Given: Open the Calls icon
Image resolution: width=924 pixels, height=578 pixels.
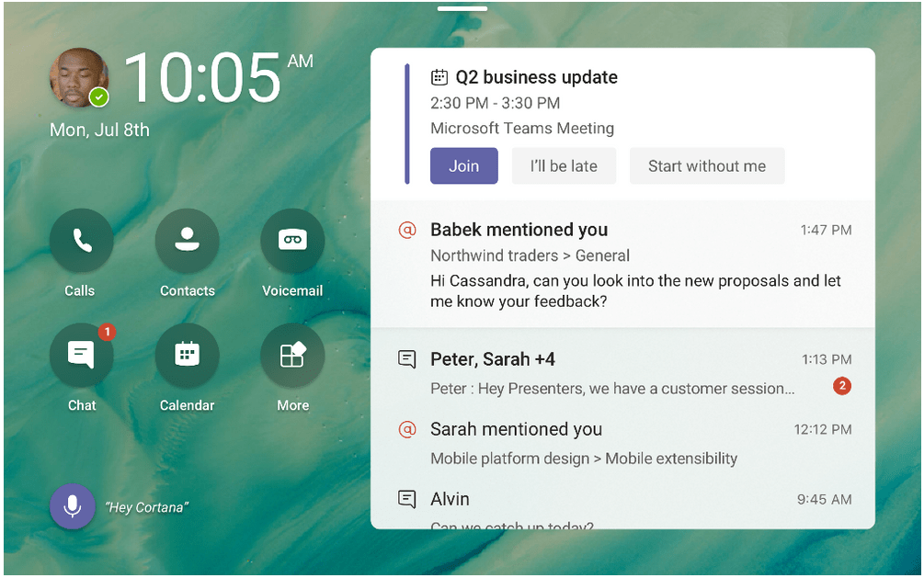Looking at the screenshot, I should coord(81,242).
